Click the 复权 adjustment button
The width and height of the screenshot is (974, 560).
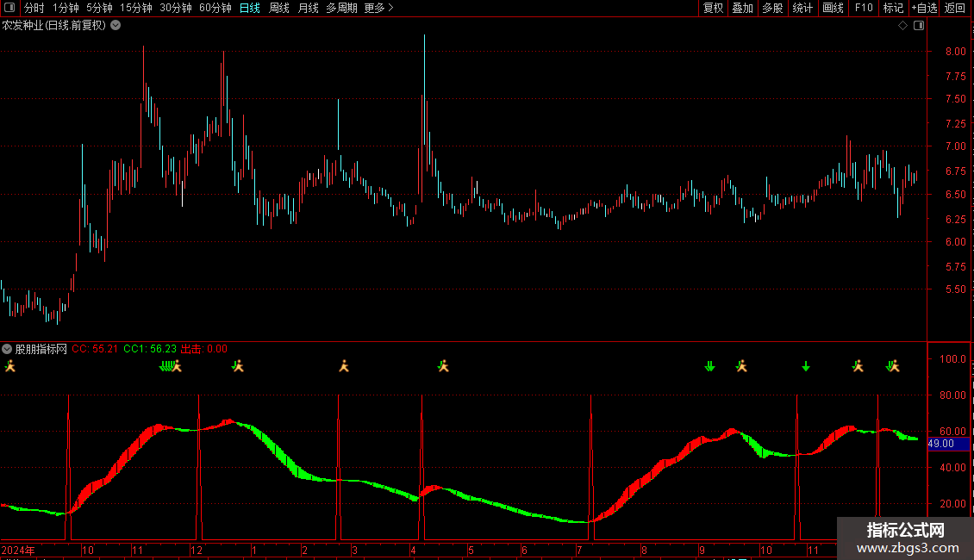coord(713,8)
